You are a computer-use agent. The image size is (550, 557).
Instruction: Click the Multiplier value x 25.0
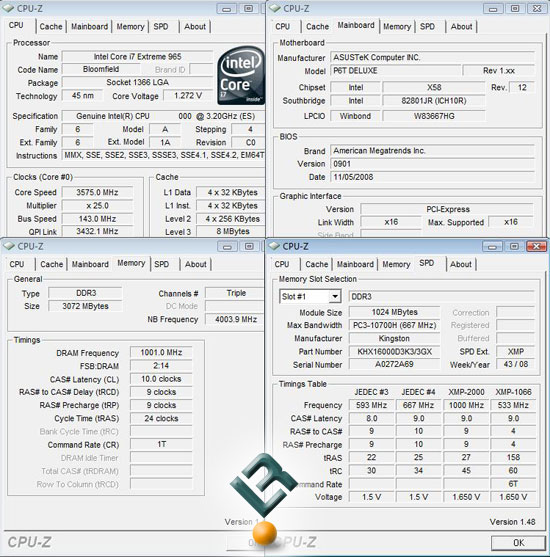97,205
